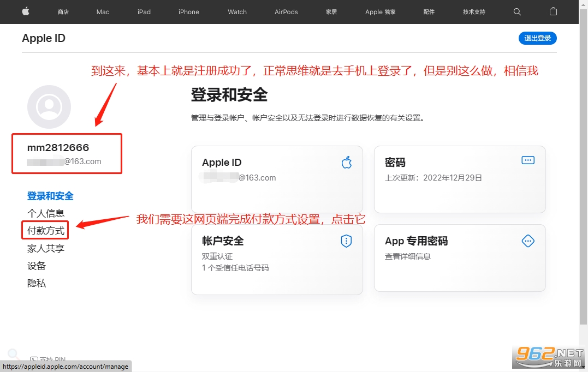Image resolution: width=588 pixels, height=372 pixels.
Task: Open the iPhone menu in the navigation bar
Action: point(188,11)
